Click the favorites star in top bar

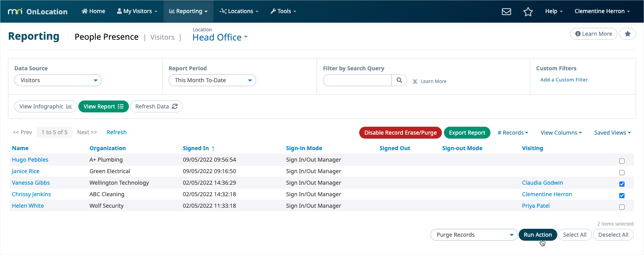tap(528, 12)
